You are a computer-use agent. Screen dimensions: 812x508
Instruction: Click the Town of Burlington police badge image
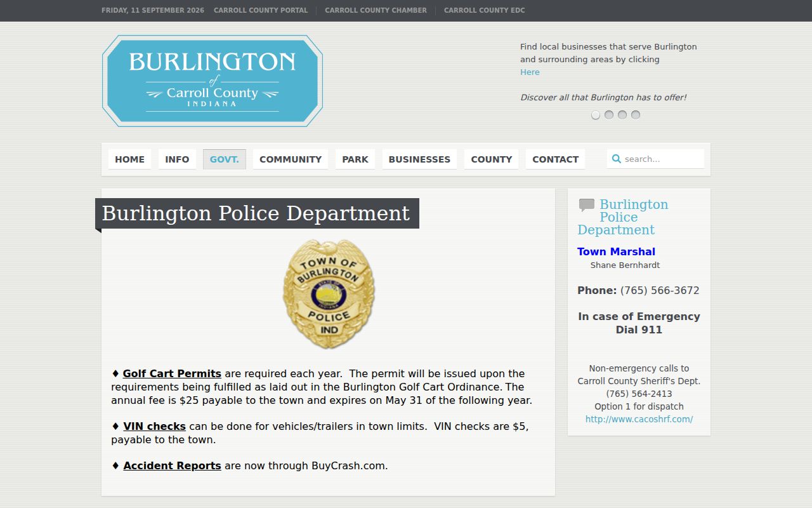tap(329, 294)
